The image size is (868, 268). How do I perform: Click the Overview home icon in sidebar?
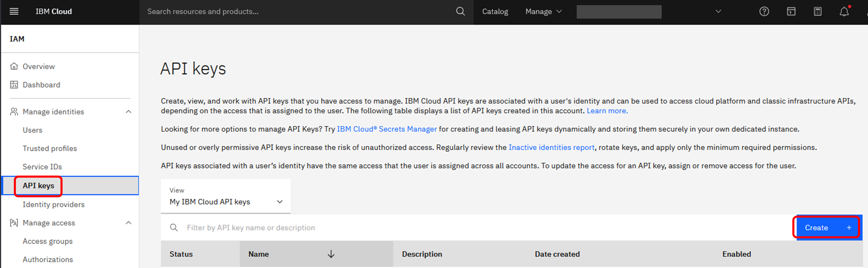14,66
